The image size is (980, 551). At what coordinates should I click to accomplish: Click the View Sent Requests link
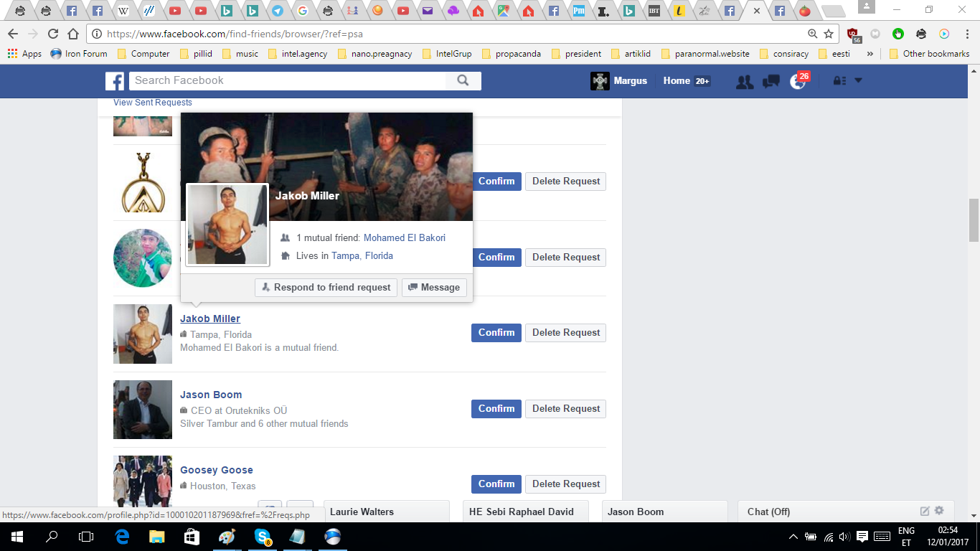(153, 103)
